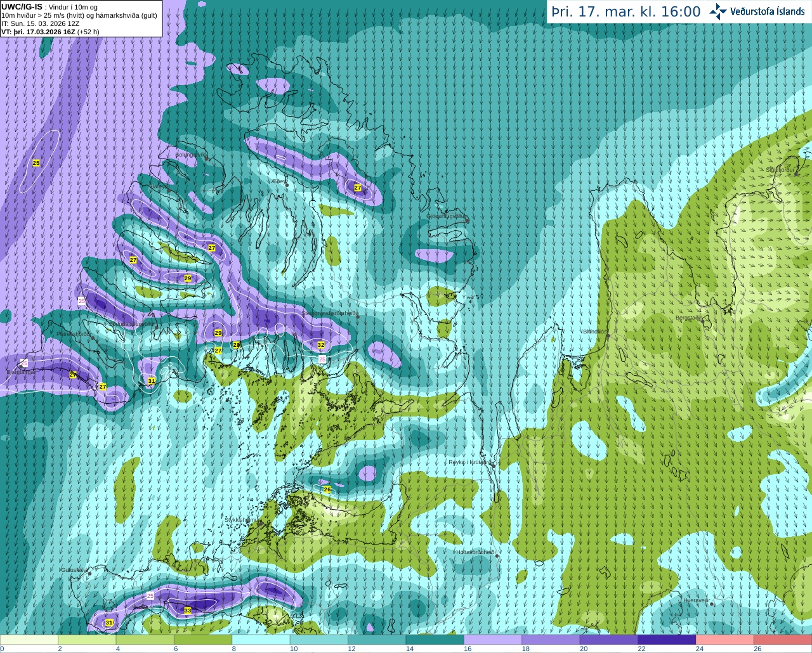Click the Hveravellir station label
Image resolution: width=812 pixels, height=653 pixels.
click(696, 600)
